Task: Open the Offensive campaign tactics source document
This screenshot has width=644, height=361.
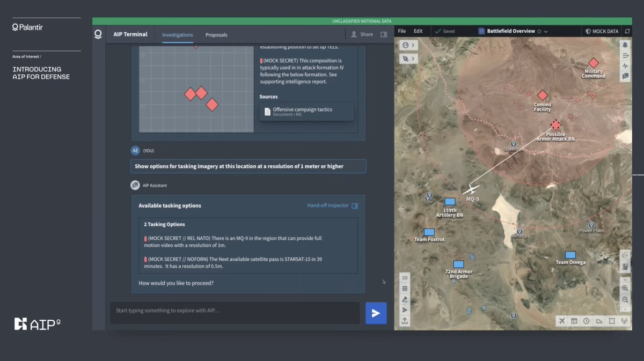Action: point(306,112)
